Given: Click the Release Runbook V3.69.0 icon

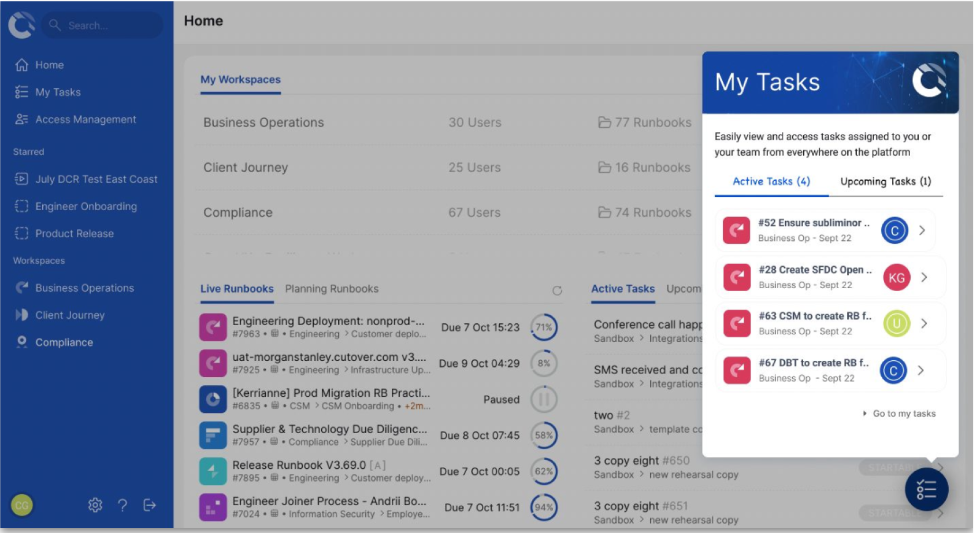Looking at the screenshot, I should 213,471.
